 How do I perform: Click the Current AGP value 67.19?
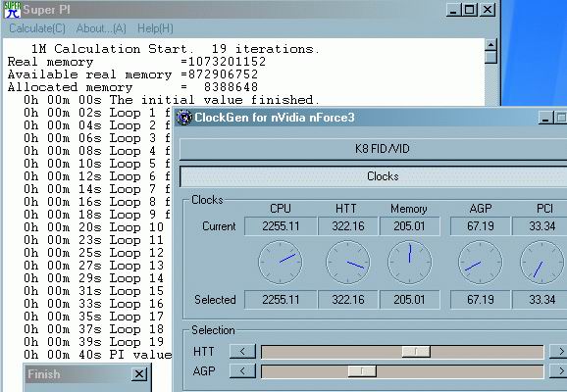pos(481,226)
